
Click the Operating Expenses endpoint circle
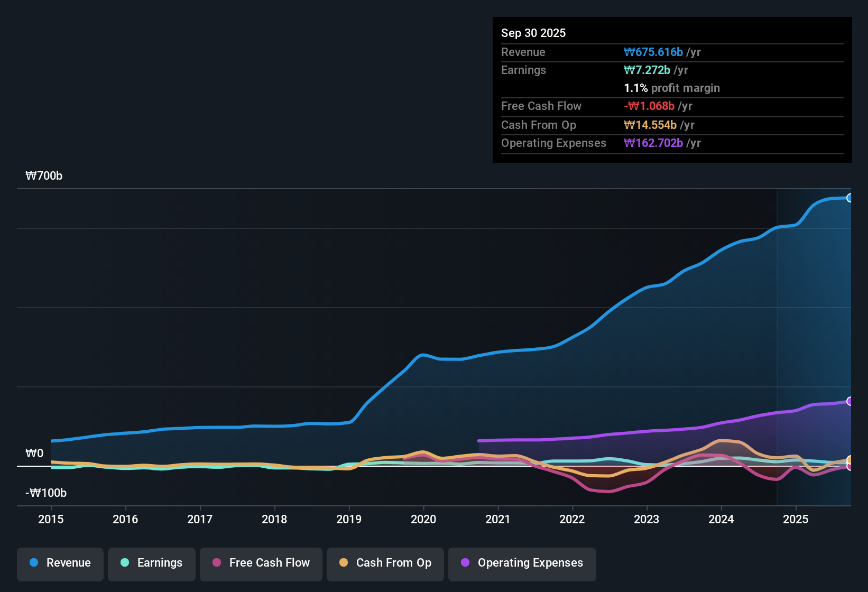(x=850, y=400)
